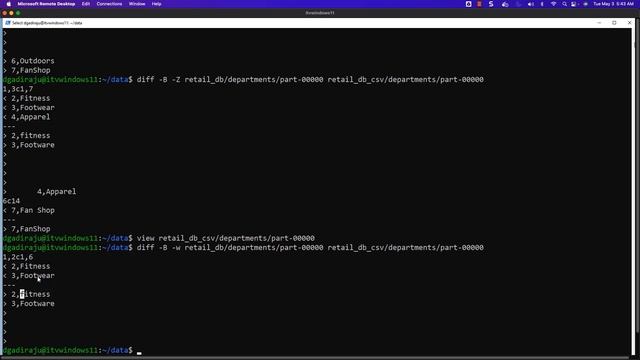Click the highlighted '2,fitness' line in the last diff
Image resolution: width=640 pixels, height=360 pixels.
coord(27,294)
